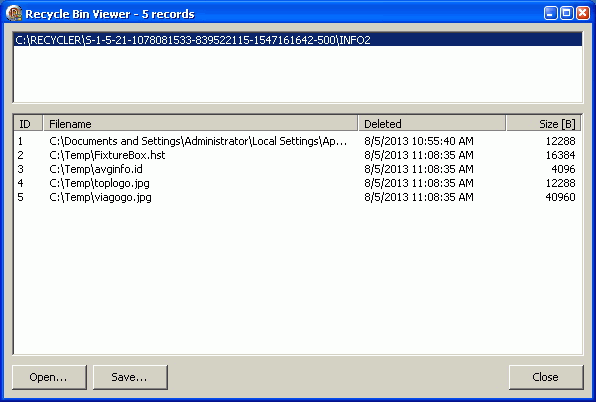Image resolution: width=596 pixels, height=402 pixels.
Task: Select the INFO2 path entry in top list
Action: pos(298,40)
